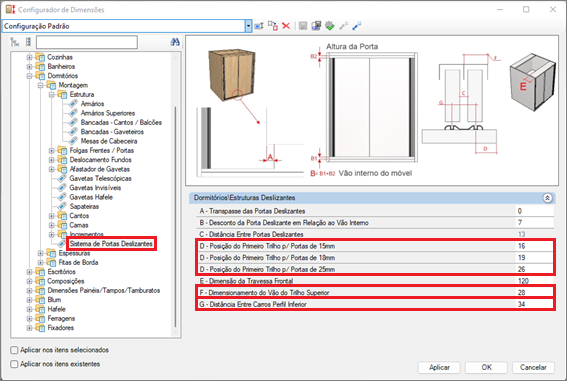The width and height of the screenshot is (567, 381).
Task: Click the tree search input field
Action: pos(87,42)
